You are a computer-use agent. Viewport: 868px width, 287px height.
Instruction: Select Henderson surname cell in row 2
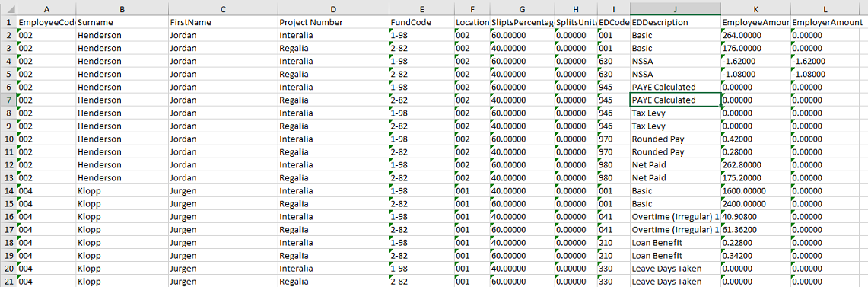tap(122, 36)
